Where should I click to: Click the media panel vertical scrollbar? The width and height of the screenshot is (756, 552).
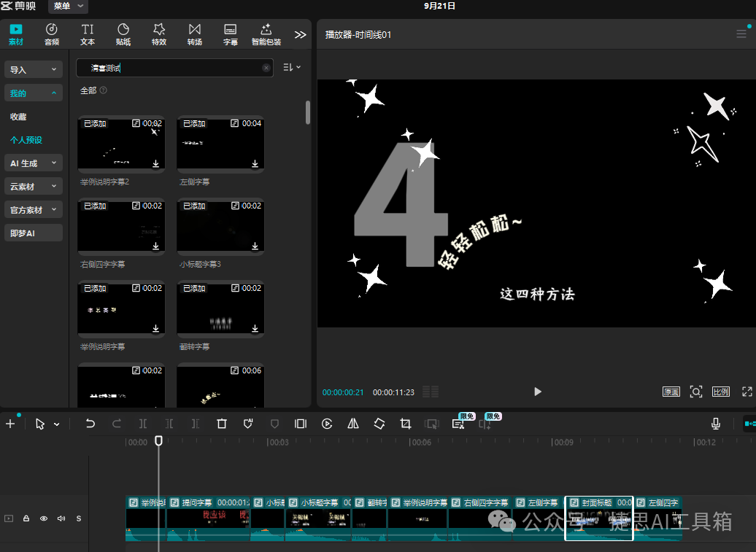308,113
